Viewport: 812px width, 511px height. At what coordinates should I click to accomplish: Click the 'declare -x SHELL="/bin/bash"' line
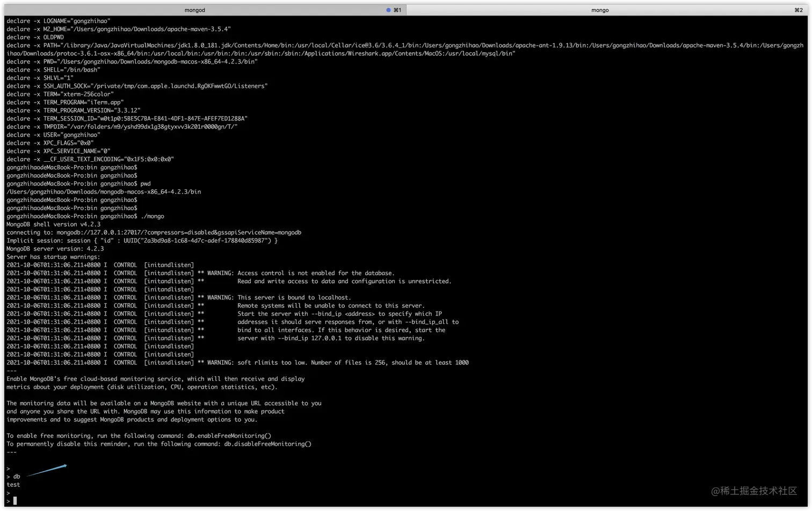[x=53, y=70]
